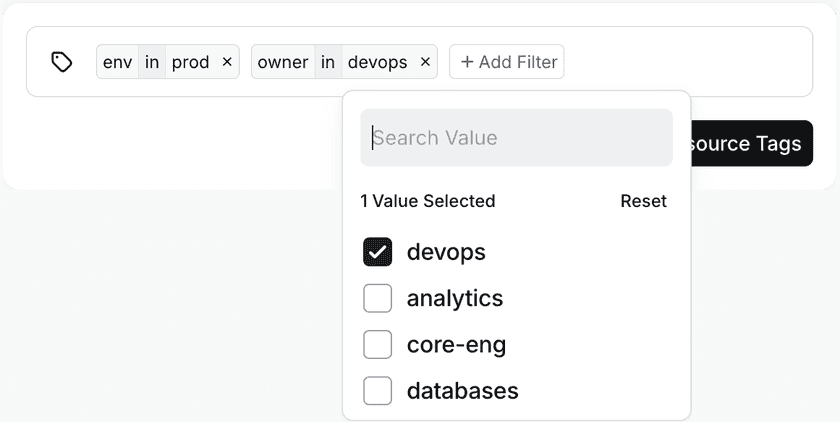Enable the analytics checkbox
Viewport: 840px width, 422px height.
coord(377,298)
